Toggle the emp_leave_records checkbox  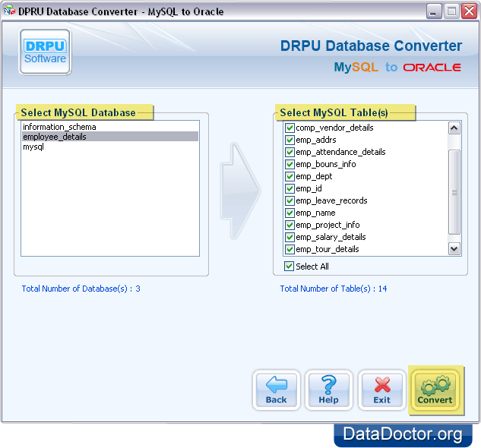point(290,200)
